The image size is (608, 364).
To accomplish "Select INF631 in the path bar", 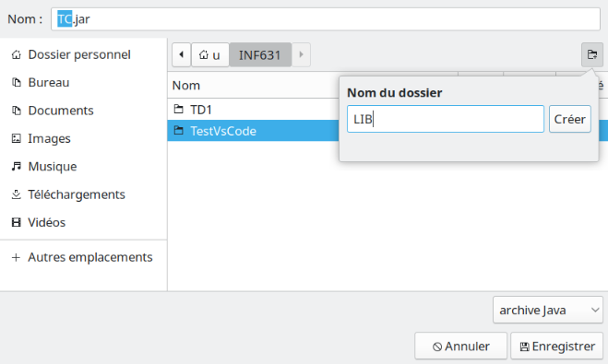I will (x=260, y=54).
